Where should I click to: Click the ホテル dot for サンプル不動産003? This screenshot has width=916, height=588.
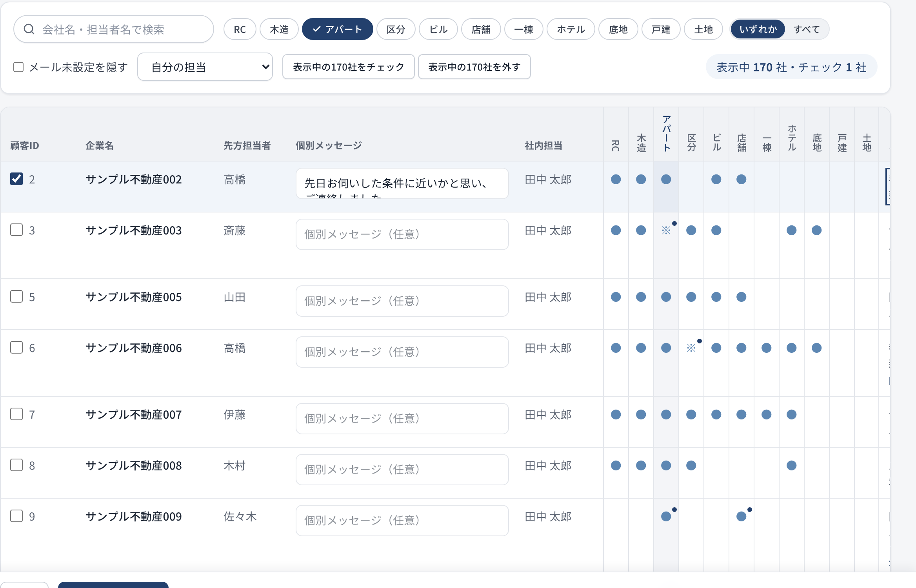coord(792,230)
